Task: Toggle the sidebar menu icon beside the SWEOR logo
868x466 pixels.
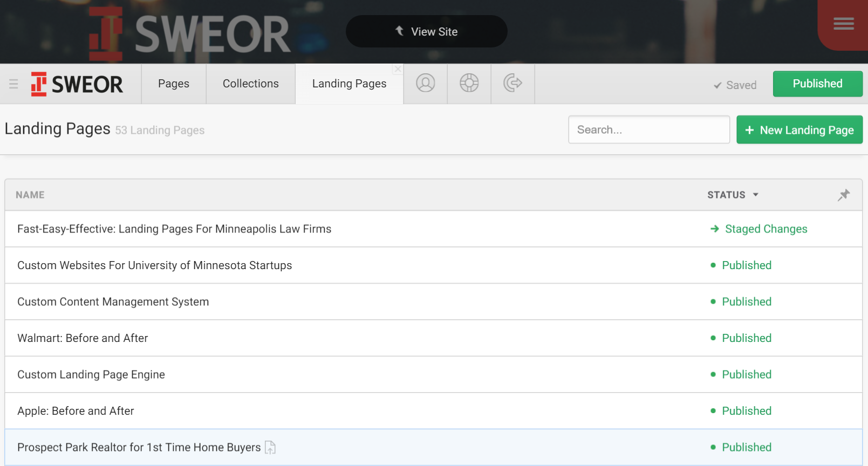Action: 13,84
